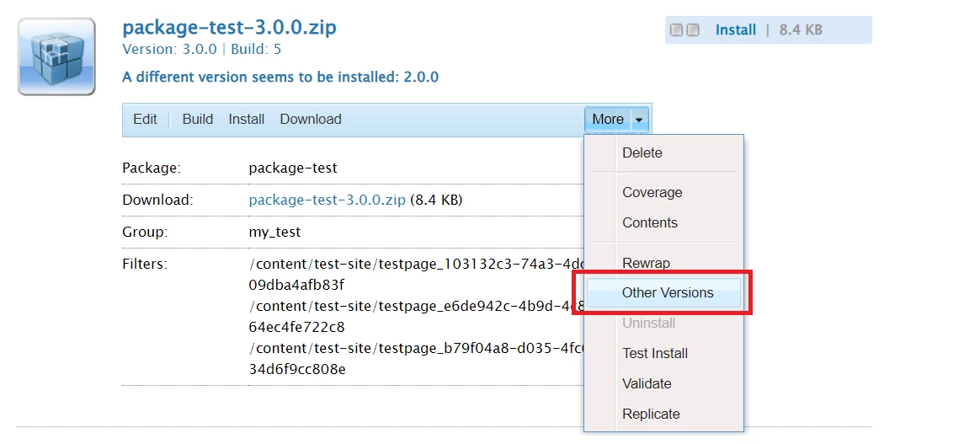Click the 'package-test' Package value
Viewport: 980px width, 444px height.
pos(293,169)
